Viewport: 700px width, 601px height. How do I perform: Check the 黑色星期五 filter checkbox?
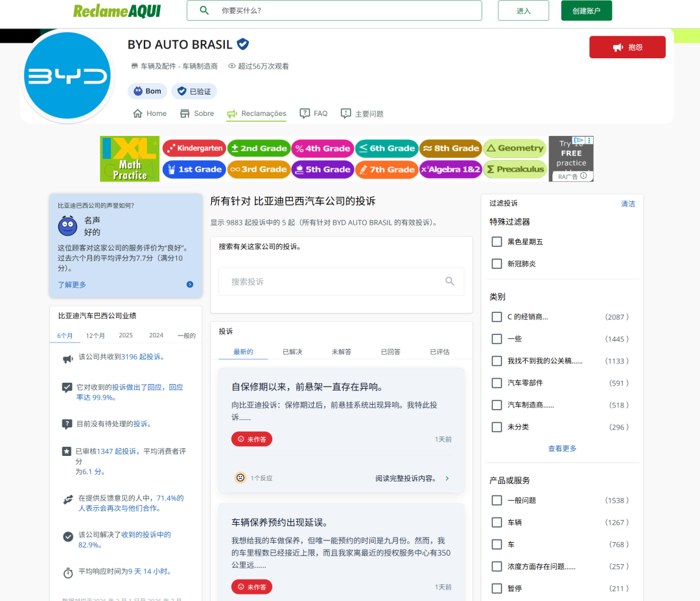[x=496, y=242]
